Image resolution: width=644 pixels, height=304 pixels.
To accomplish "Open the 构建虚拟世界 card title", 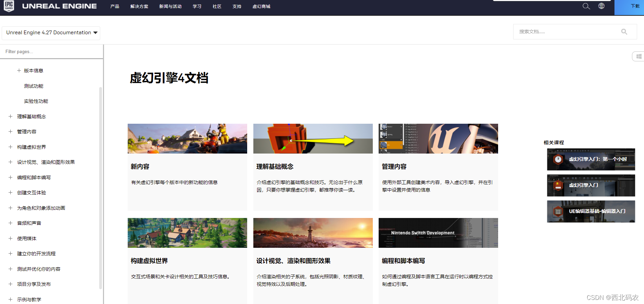I will point(149,261).
